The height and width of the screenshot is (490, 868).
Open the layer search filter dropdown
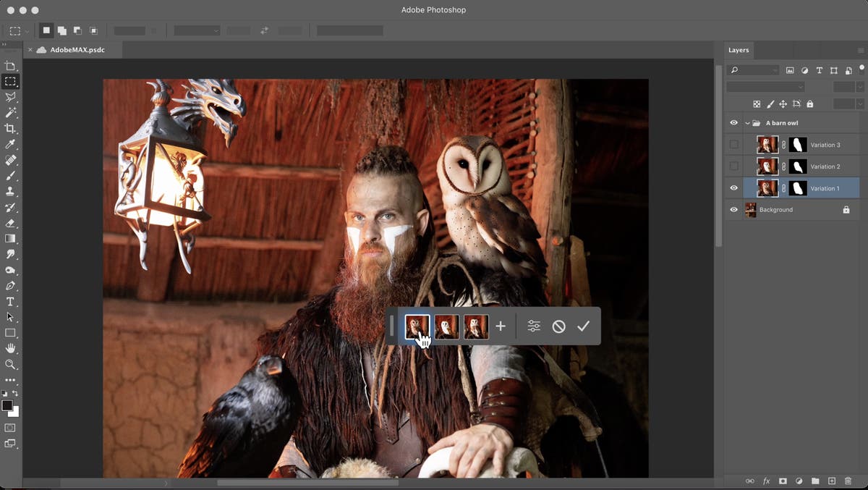[774, 70]
